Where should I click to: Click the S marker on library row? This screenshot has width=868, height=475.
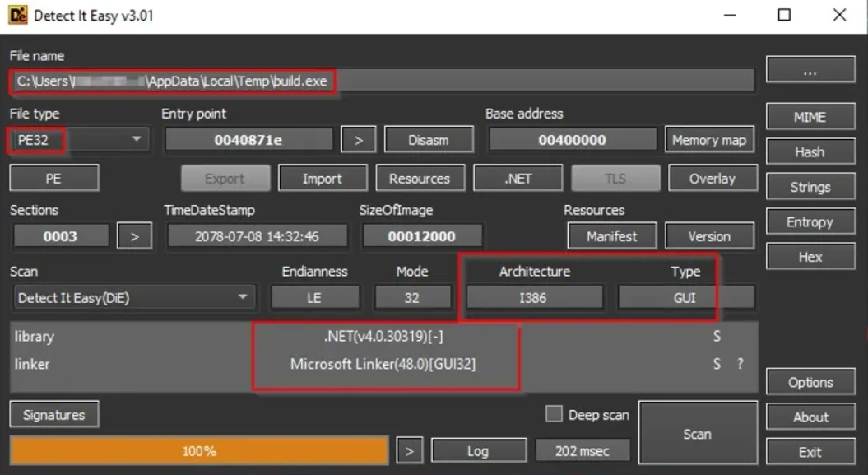(717, 337)
